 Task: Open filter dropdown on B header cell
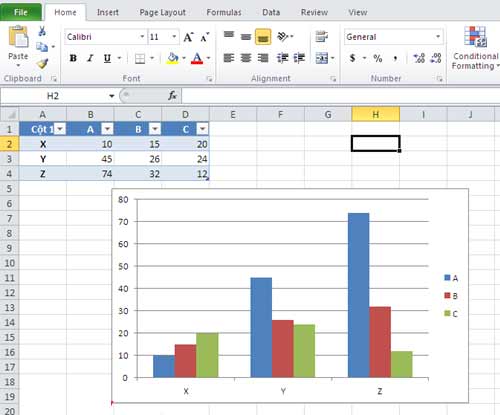(x=155, y=129)
